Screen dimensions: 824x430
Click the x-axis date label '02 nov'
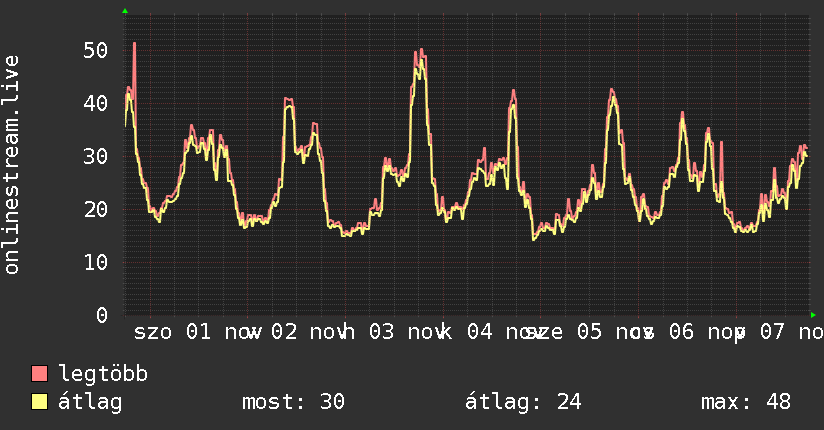point(312,332)
